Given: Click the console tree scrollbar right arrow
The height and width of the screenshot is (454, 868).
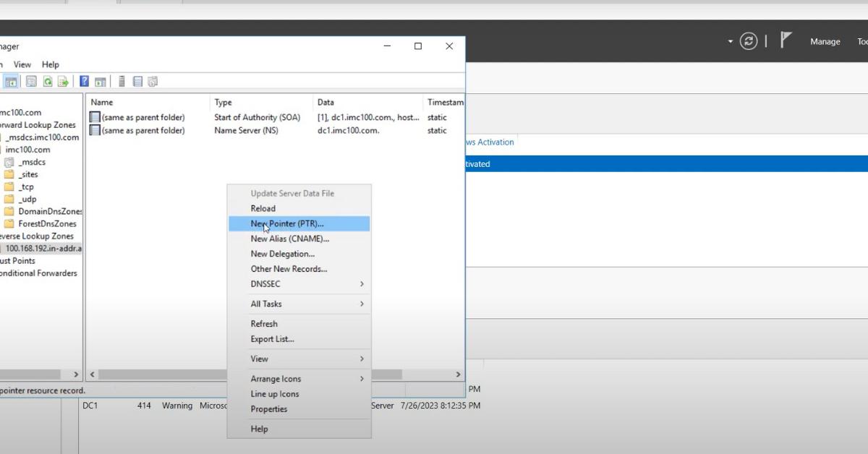Looking at the screenshot, I should [75, 374].
